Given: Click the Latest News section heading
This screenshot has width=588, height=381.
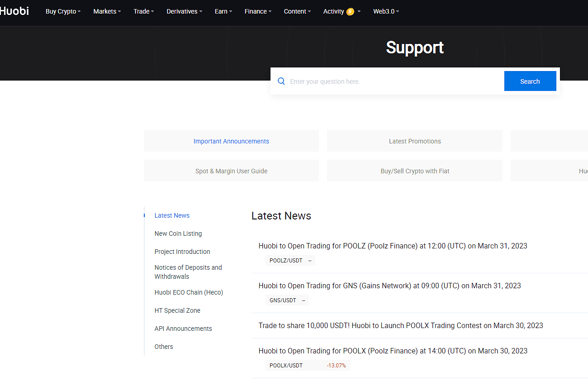Looking at the screenshot, I should pyautogui.click(x=281, y=216).
